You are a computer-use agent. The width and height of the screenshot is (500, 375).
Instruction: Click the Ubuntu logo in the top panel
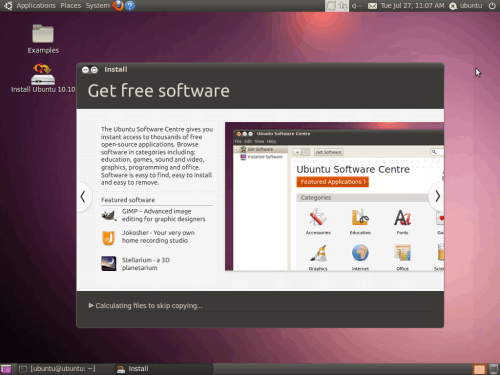[8, 6]
